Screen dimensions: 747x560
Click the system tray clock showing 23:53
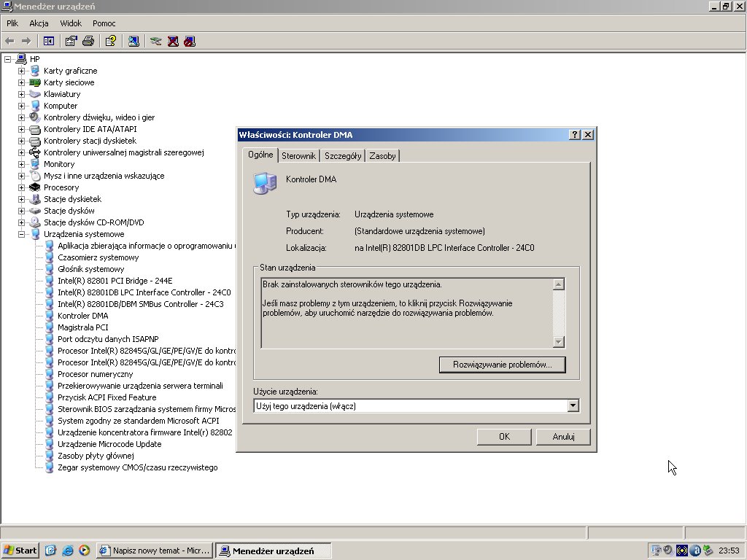click(x=729, y=551)
